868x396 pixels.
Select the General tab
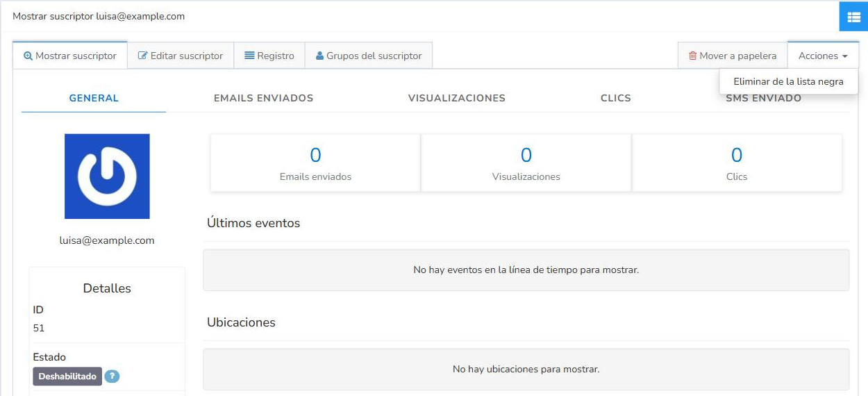point(94,98)
